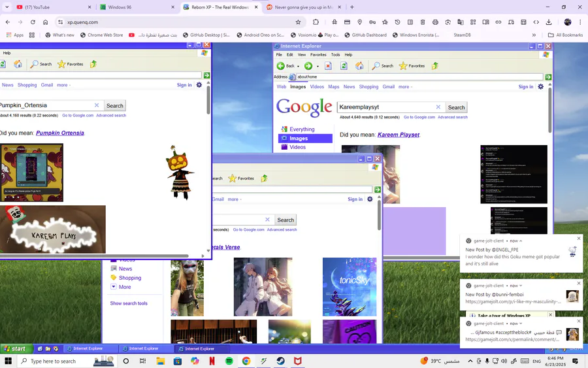This screenshot has width=588, height=368.
Task: Open the Kareem Plays image thumbnail
Action: click(52, 229)
